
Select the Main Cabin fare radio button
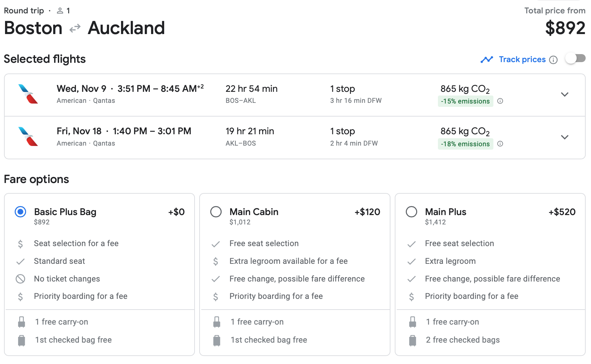click(216, 212)
